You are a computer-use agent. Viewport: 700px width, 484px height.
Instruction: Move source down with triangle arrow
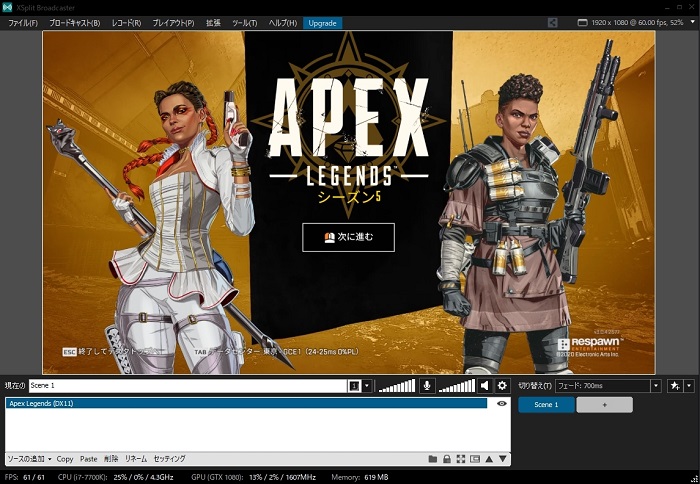pyautogui.click(x=503, y=459)
